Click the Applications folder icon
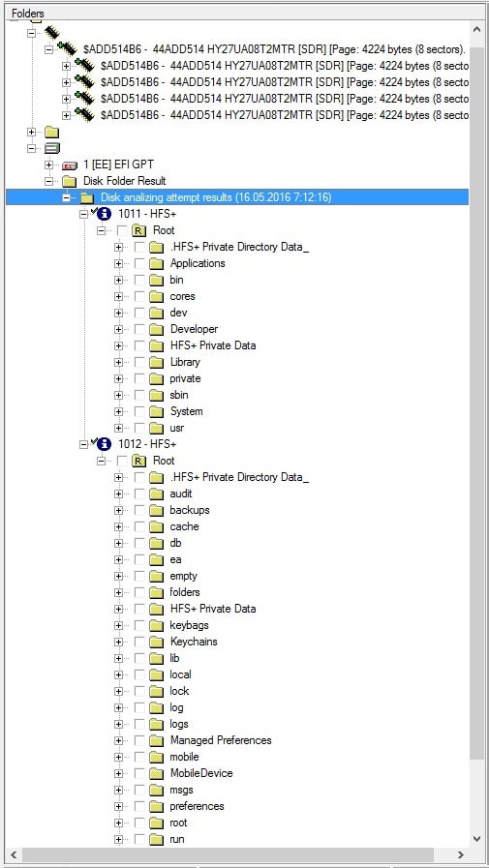The image size is (489, 868). click(x=157, y=263)
